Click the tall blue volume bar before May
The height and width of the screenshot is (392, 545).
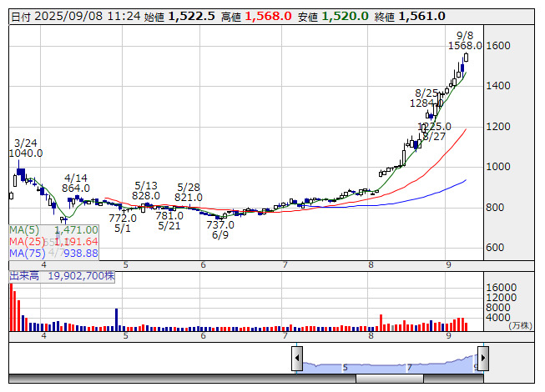(117, 319)
